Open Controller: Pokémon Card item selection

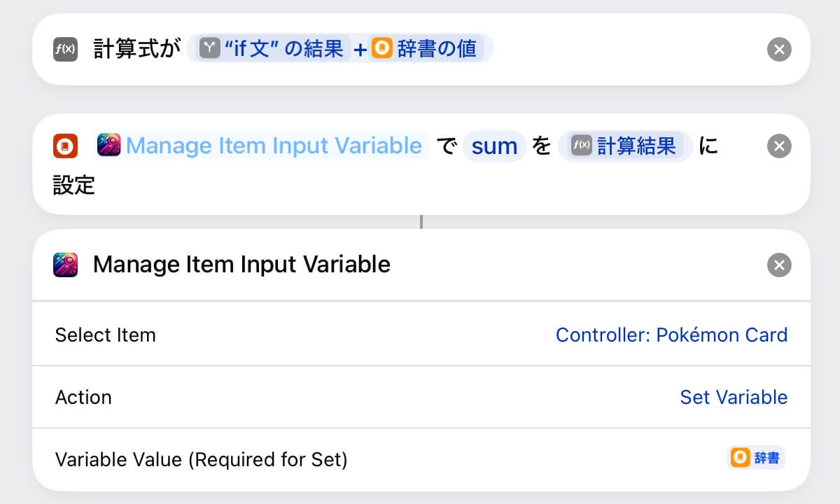[671, 335]
